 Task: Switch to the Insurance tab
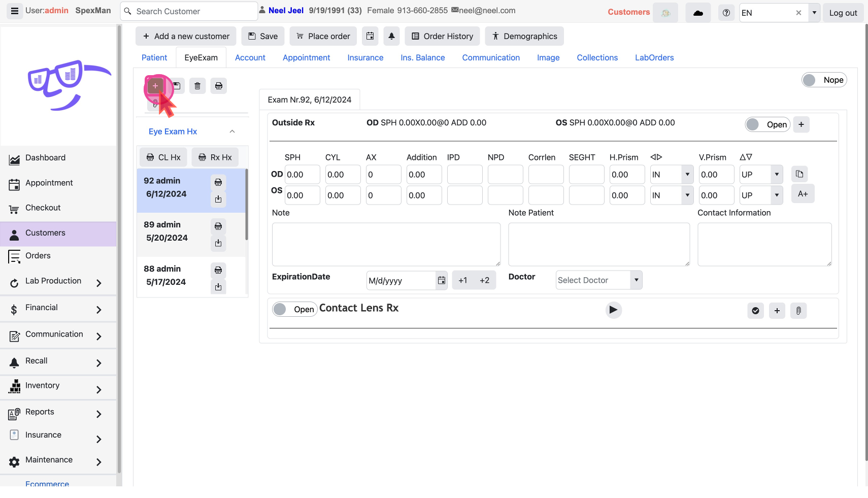click(365, 58)
